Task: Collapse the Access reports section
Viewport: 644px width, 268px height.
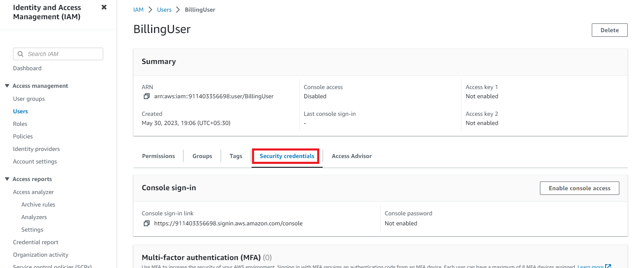Action: 7,179
